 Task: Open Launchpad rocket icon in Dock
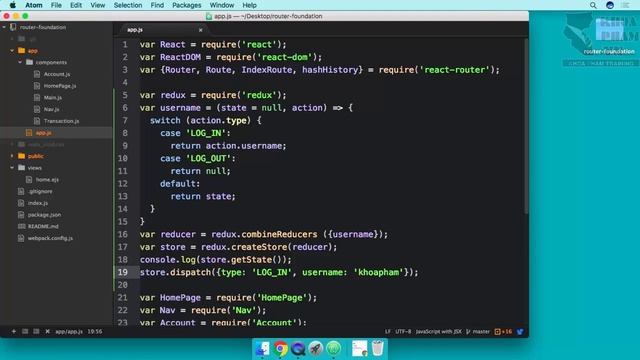pyautogui.click(x=316, y=349)
